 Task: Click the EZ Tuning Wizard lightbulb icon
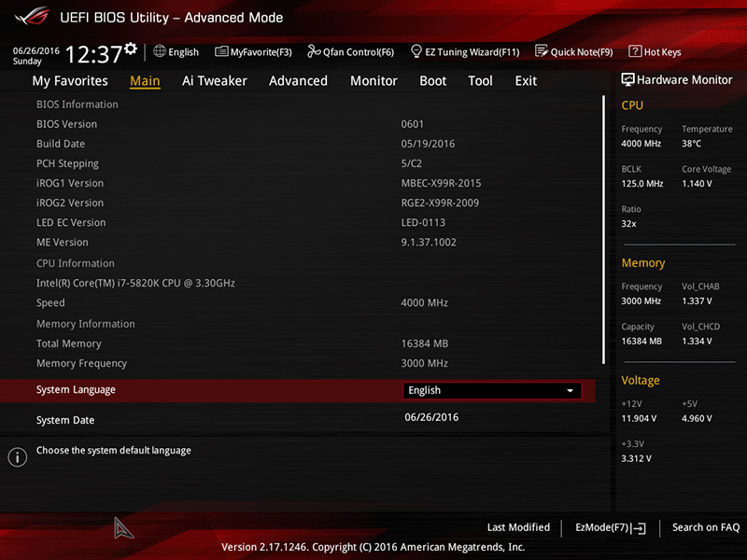point(416,51)
